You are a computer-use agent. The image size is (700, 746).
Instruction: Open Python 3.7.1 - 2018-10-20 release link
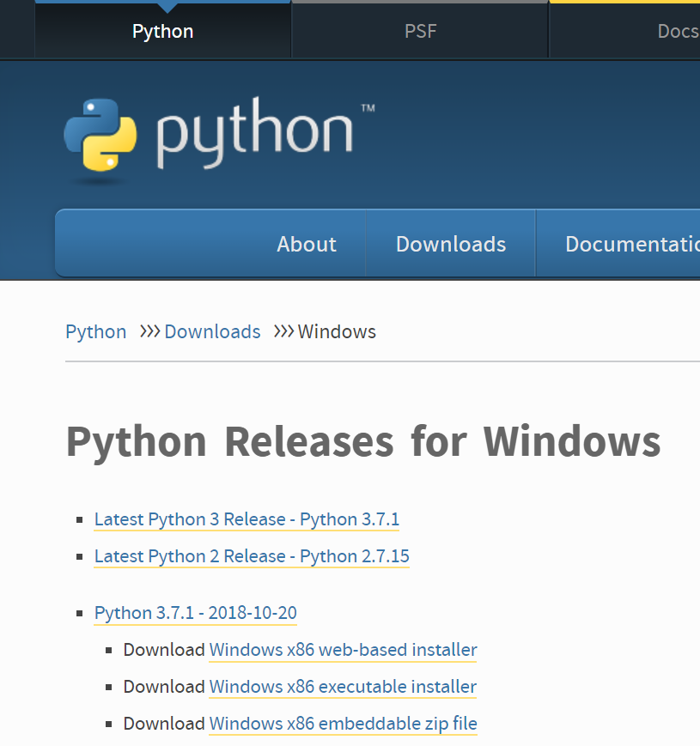196,613
